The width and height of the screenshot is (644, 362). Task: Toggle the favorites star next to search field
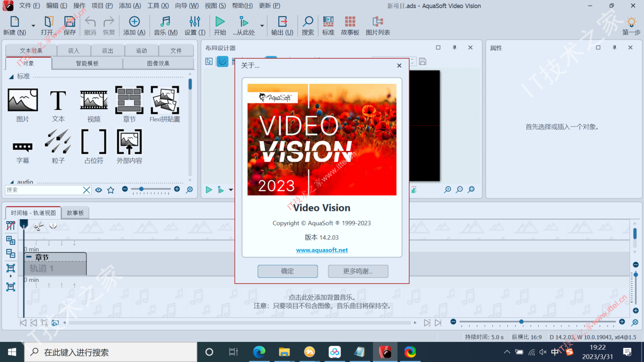tap(110, 190)
